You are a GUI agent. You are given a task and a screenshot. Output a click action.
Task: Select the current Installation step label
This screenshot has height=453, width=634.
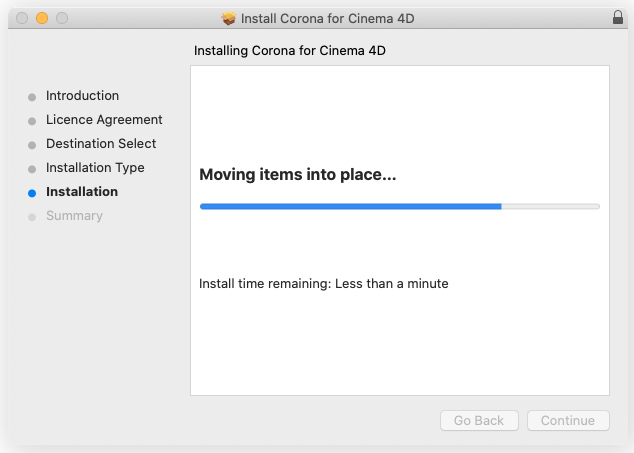(x=82, y=191)
